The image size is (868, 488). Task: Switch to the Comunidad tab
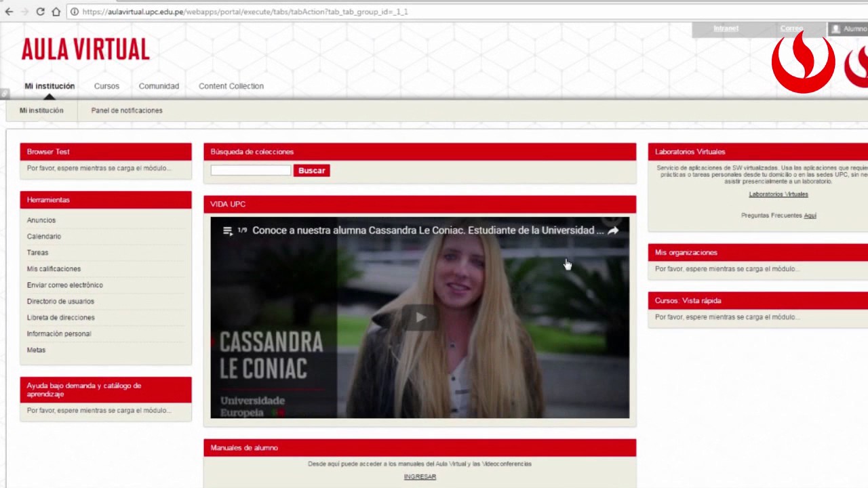point(159,86)
